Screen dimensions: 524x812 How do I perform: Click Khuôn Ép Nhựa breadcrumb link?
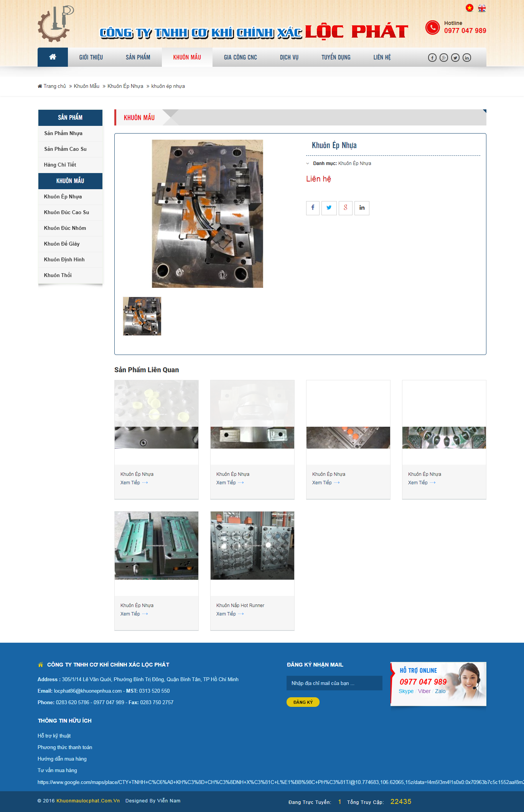(x=125, y=86)
